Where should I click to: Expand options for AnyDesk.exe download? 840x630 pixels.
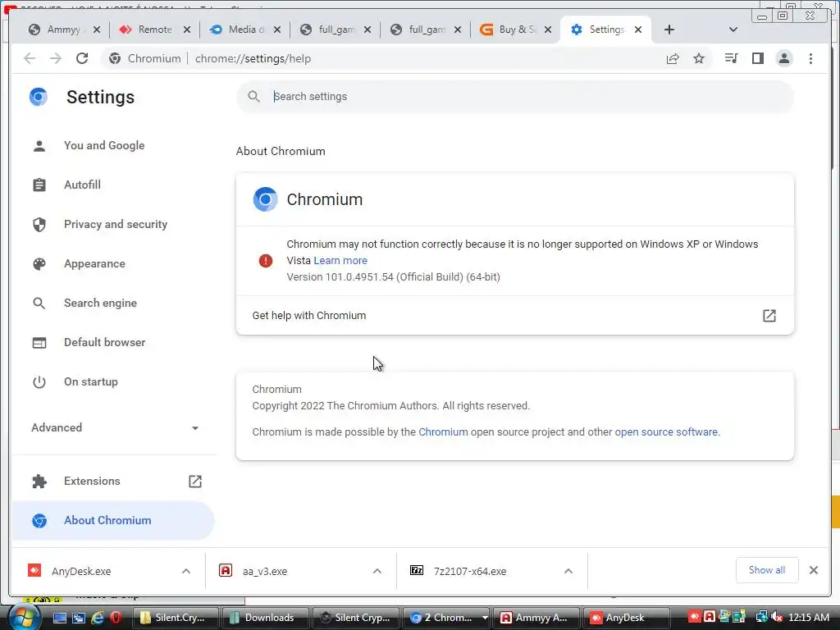pyautogui.click(x=186, y=571)
